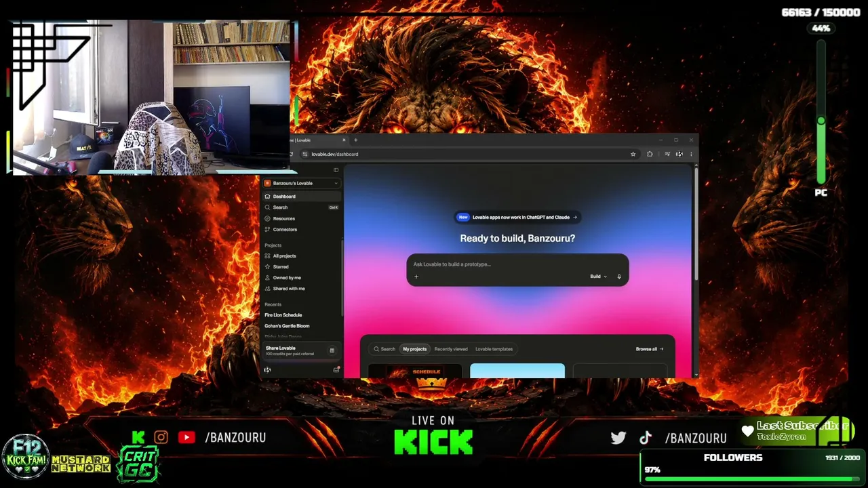Screen dimensions: 868x488
Task: Click the Share Lovable referral card
Action: coord(300,350)
